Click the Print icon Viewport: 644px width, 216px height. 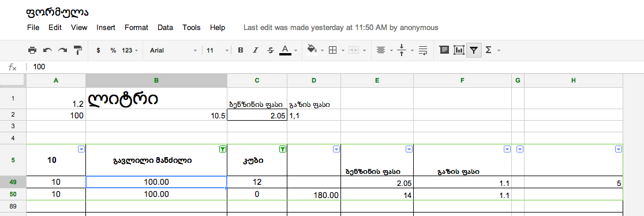(32, 50)
